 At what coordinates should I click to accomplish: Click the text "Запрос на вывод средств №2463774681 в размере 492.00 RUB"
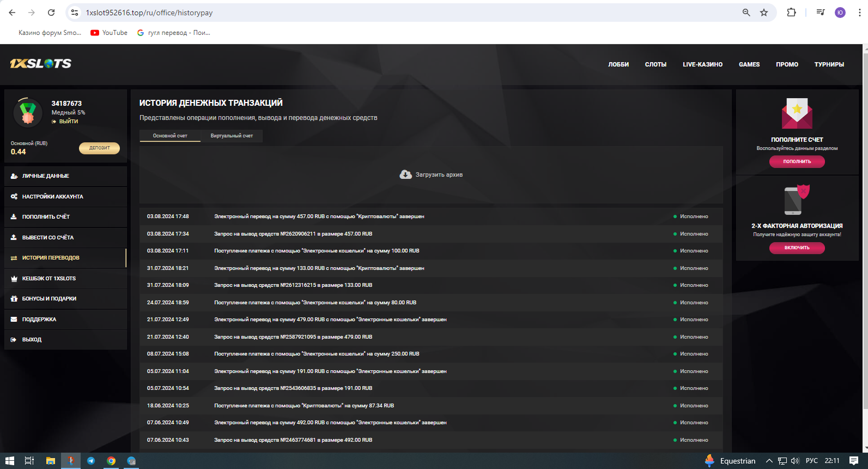coord(293,440)
